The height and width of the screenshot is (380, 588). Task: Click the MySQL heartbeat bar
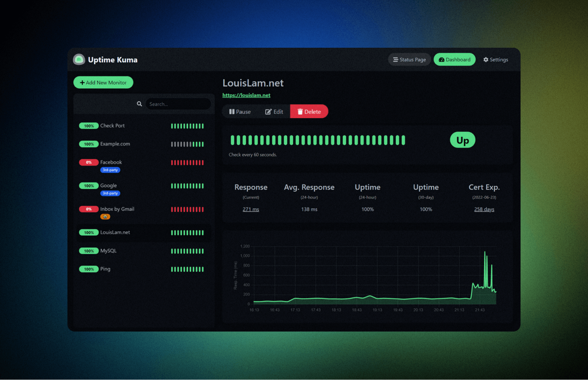click(x=187, y=251)
